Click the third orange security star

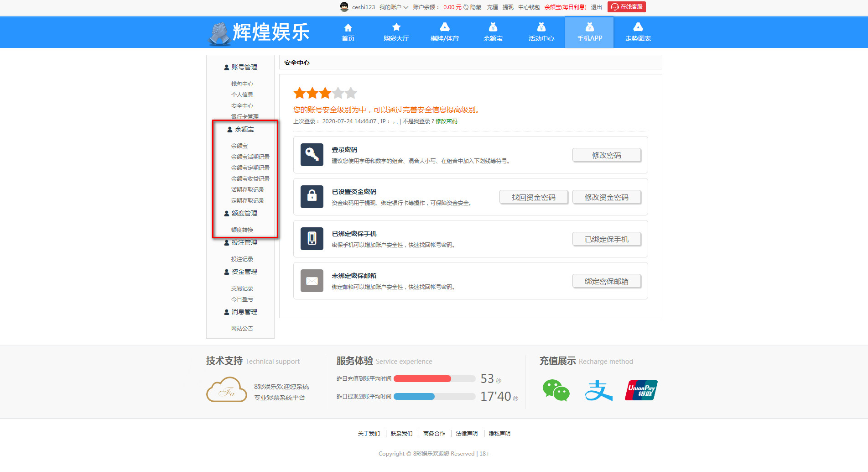[325, 94]
